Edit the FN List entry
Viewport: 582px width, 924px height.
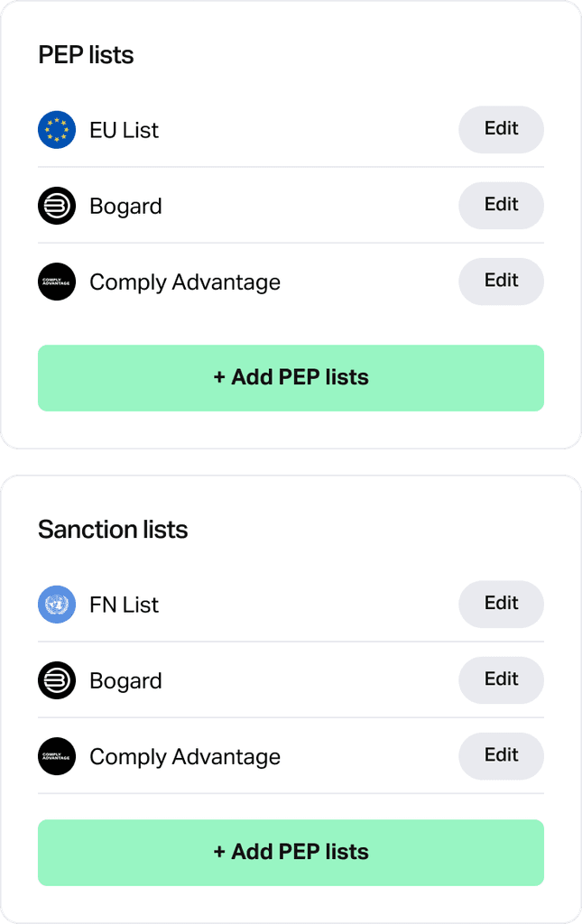(x=502, y=604)
